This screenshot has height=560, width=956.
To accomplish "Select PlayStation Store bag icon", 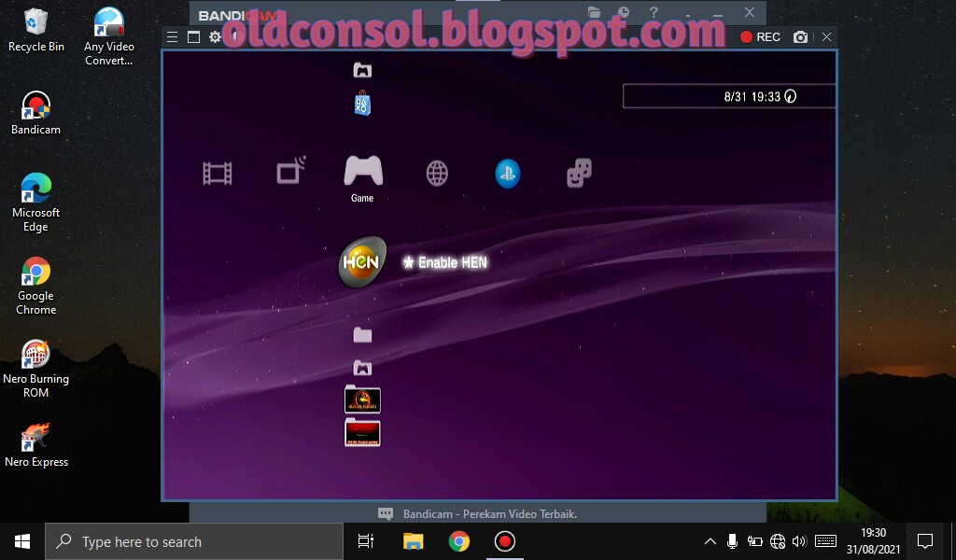I will tap(362, 103).
